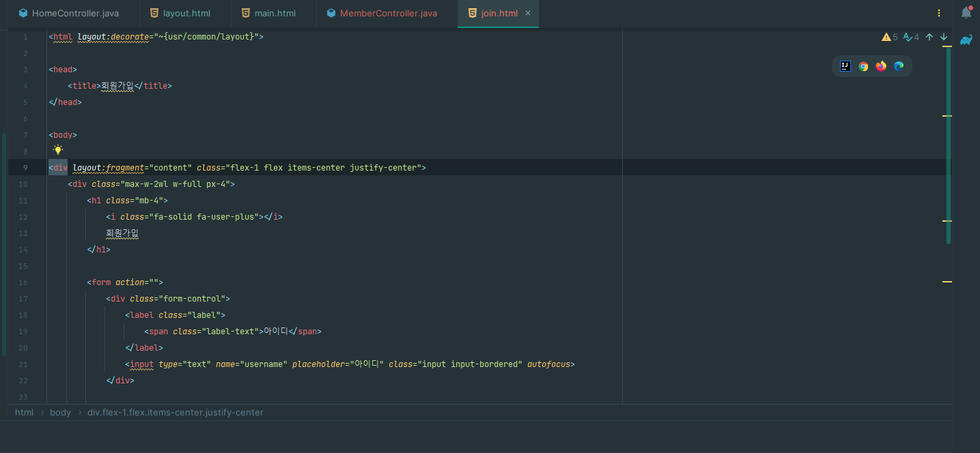The height and width of the screenshot is (453, 980).
Task: Click the 회원가입 heading text on line 13
Action: pyautogui.click(x=122, y=233)
